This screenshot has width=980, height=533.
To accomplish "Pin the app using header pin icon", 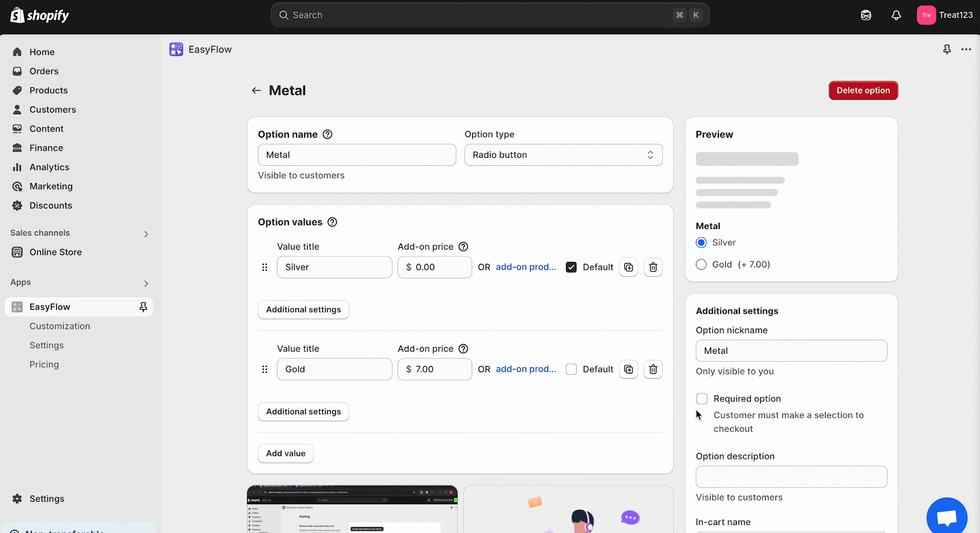I will coord(947,50).
